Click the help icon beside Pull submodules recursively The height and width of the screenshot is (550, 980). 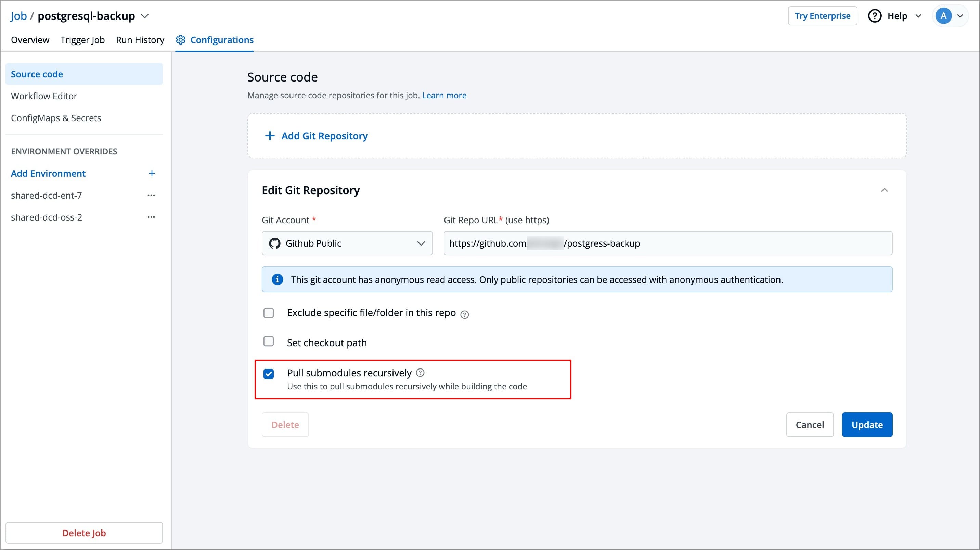click(420, 373)
